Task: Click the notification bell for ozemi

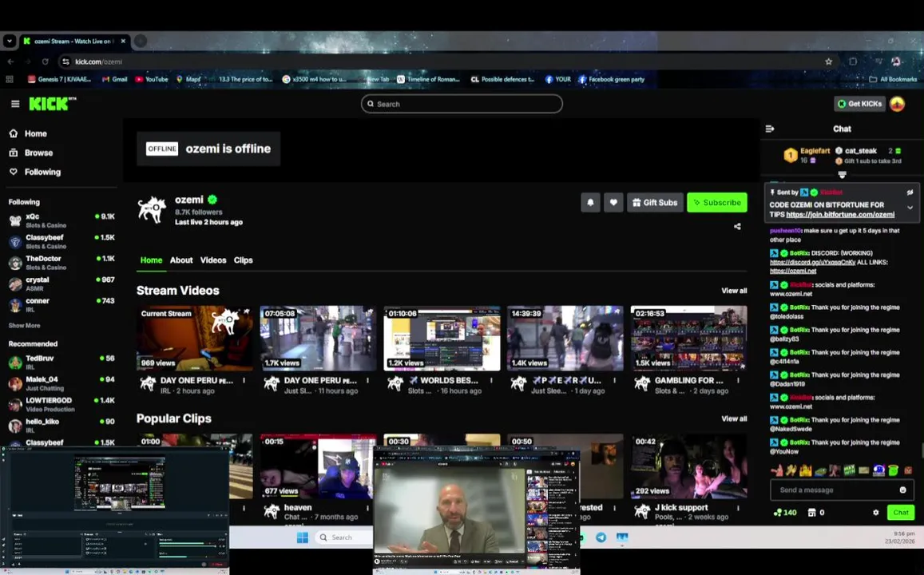Action: 590,202
